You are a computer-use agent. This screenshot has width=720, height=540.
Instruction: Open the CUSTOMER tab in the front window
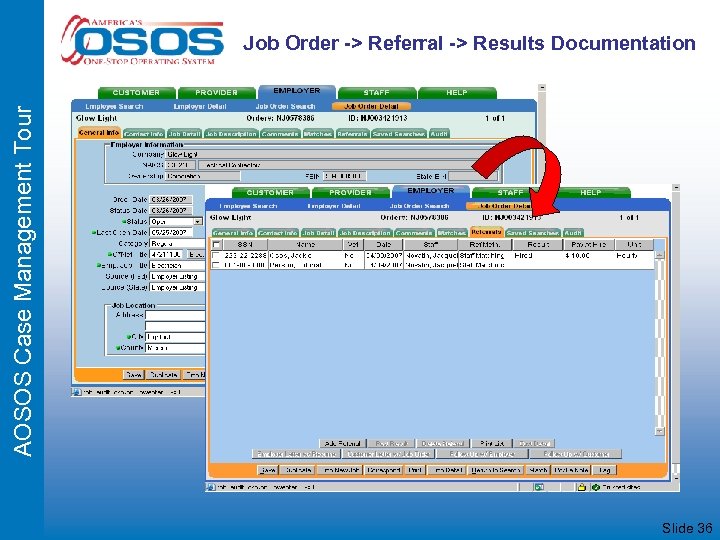[270, 192]
